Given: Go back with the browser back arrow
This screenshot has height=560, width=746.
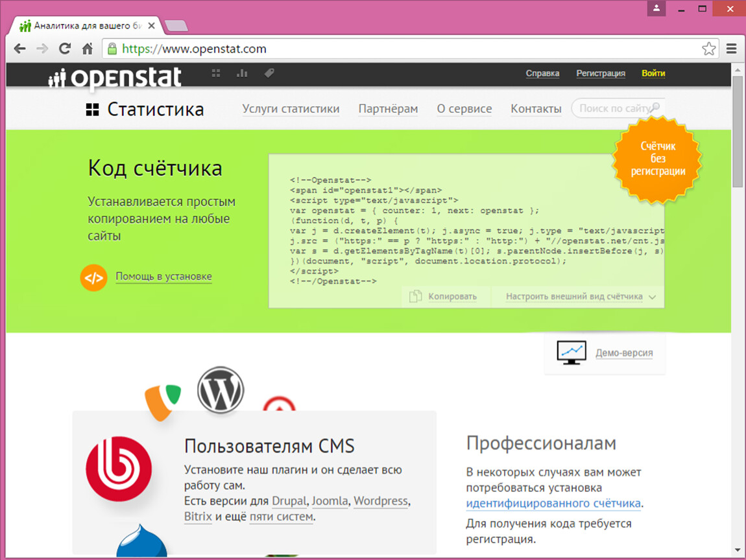Looking at the screenshot, I should (x=19, y=49).
